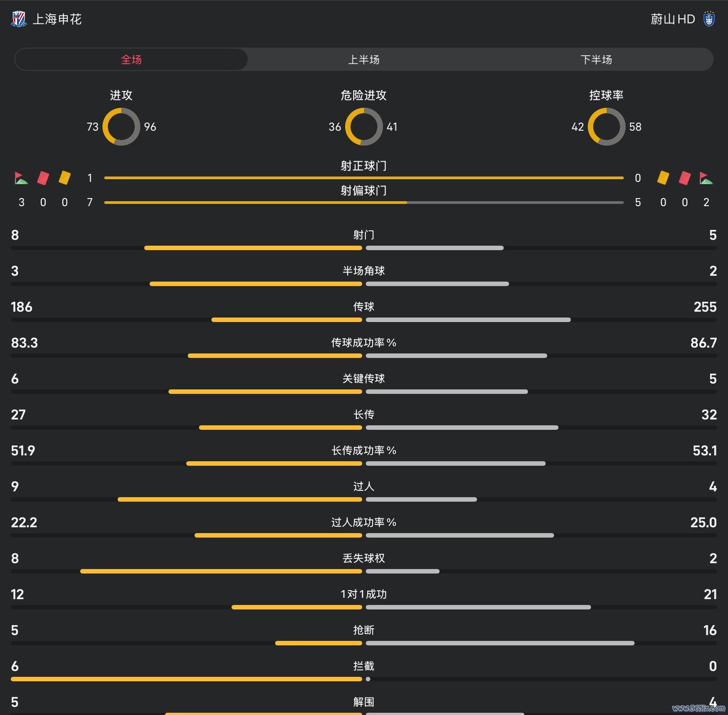This screenshot has width=728, height=715.
Task: Click the left side yellow card icon
Action: [x=65, y=177]
